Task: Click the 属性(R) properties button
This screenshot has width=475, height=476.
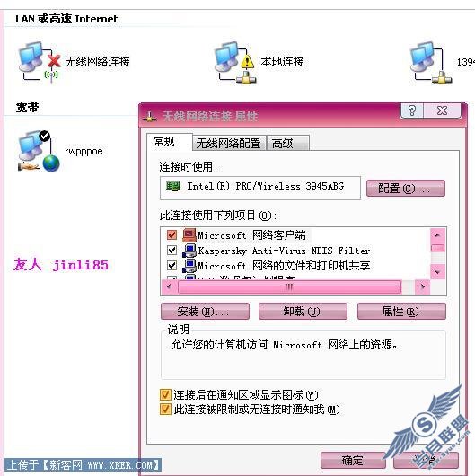Action: point(401,311)
